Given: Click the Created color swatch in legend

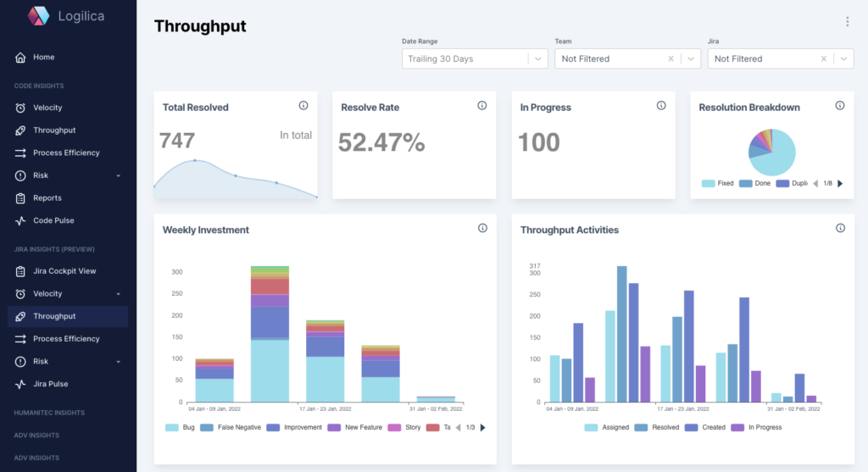Looking at the screenshot, I should (692, 427).
